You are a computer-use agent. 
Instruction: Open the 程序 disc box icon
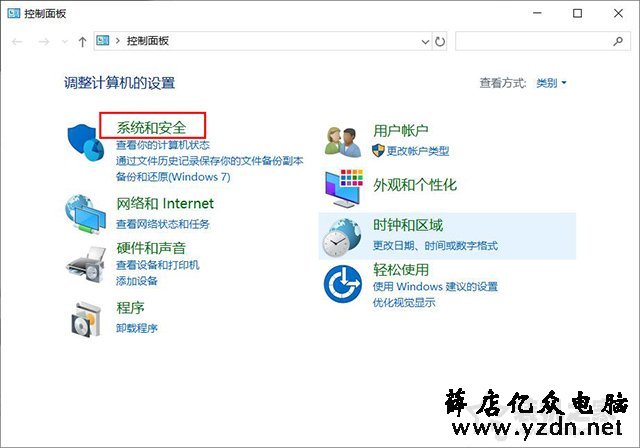(85, 319)
